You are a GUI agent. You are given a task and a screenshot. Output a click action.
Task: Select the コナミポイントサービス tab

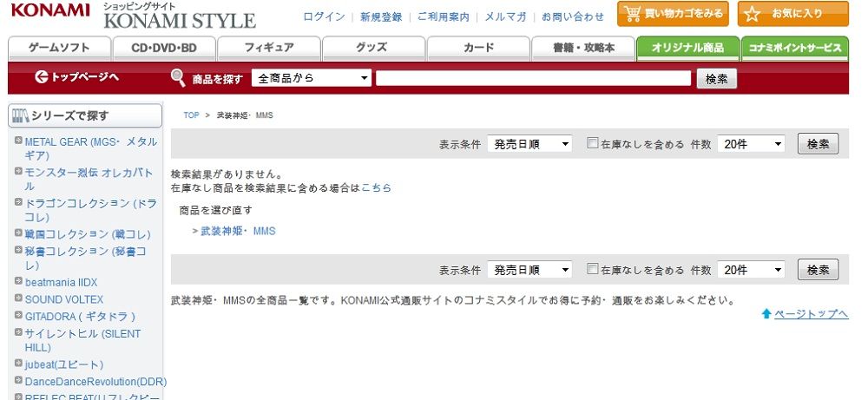click(x=795, y=49)
